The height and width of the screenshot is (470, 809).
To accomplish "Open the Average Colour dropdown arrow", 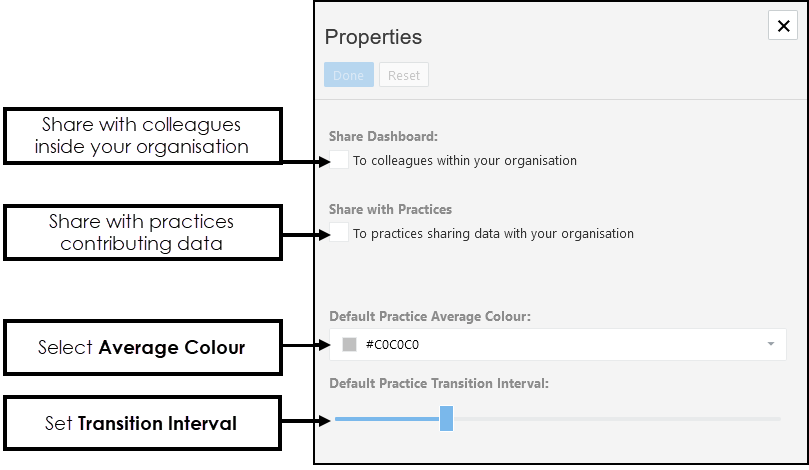I will tap(771, 344).
